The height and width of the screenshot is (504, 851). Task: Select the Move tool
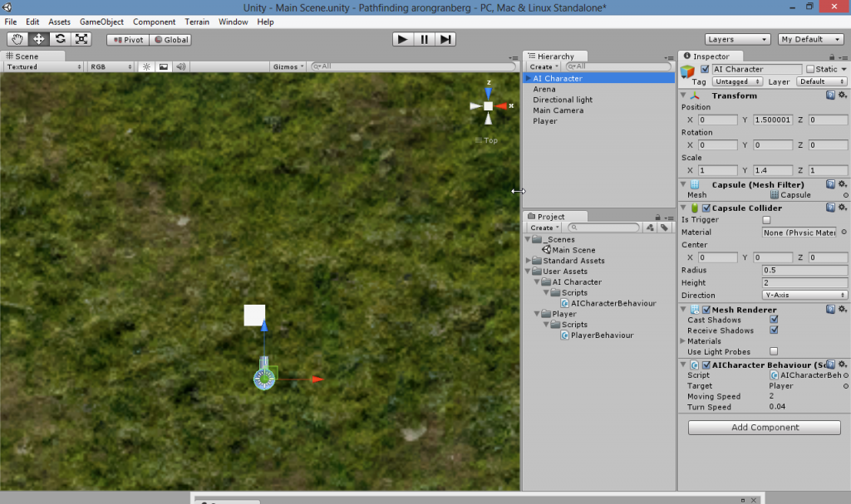39,39
